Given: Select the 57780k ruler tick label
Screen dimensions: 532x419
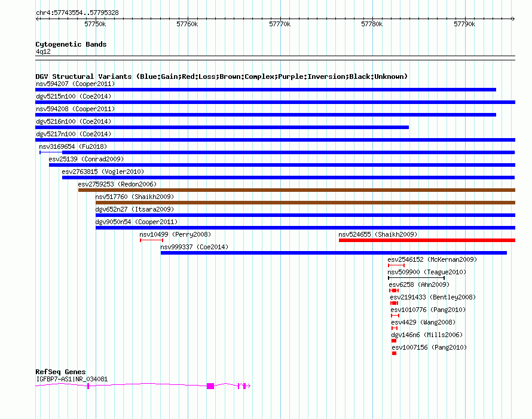Looking at the screenshot, I should pyautogui.click(x=372, y=24).
